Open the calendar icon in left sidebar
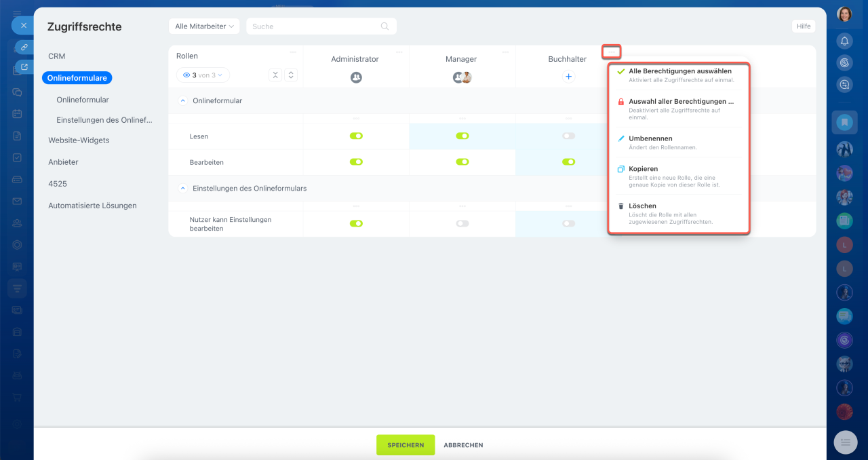Image resolution: width=868 pixels, height=460 pixels. 17,114
